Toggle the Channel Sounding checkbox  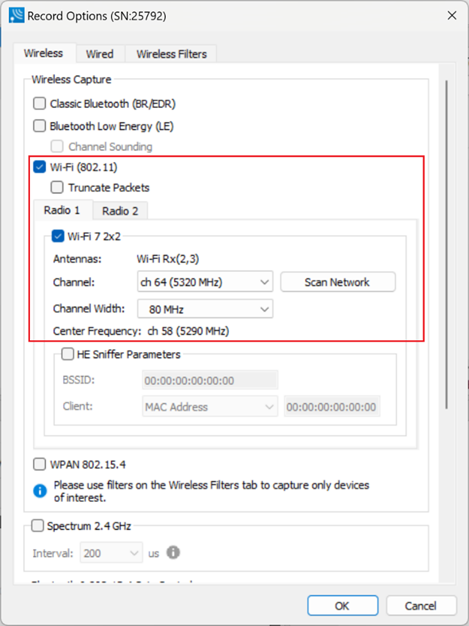tap(57, 147)
